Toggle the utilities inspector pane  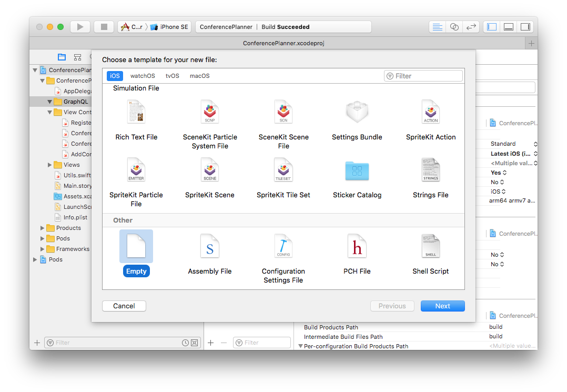[525, 27]
